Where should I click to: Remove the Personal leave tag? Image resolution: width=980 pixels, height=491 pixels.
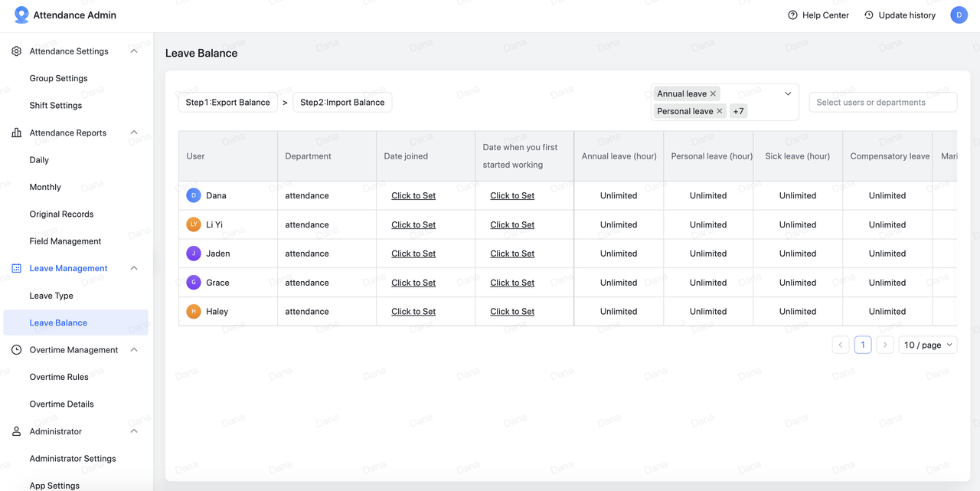coord(720,112)
